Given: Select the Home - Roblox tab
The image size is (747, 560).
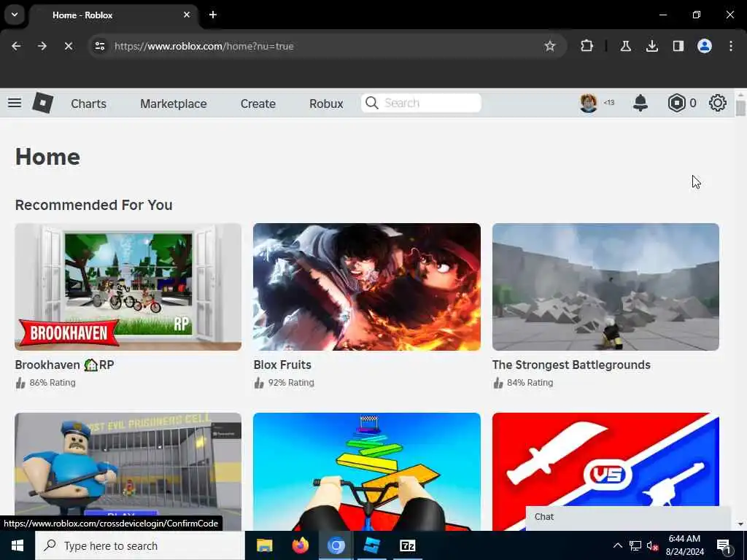Looking at the screenshot, I should pos(115,15).
